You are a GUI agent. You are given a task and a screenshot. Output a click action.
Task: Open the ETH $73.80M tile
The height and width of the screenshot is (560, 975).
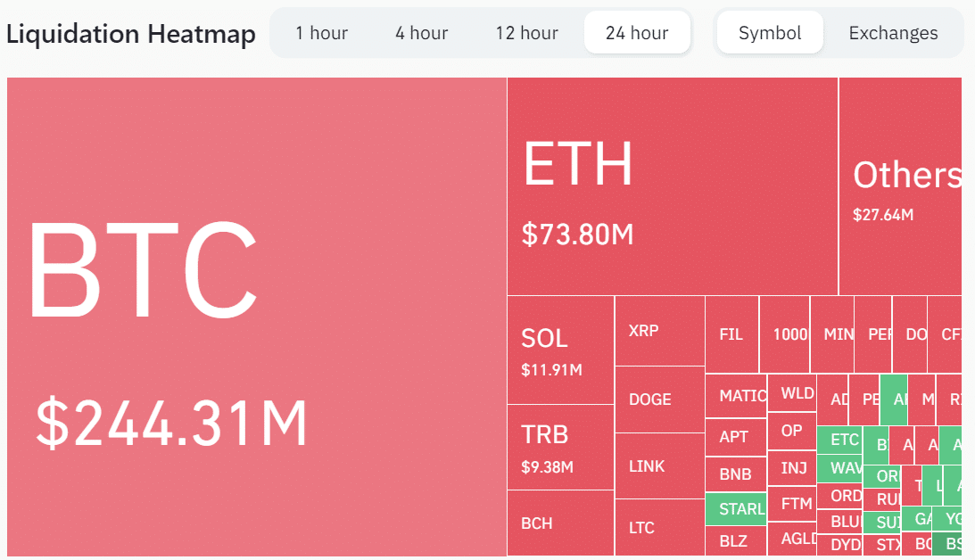click(x=672, y=185)
